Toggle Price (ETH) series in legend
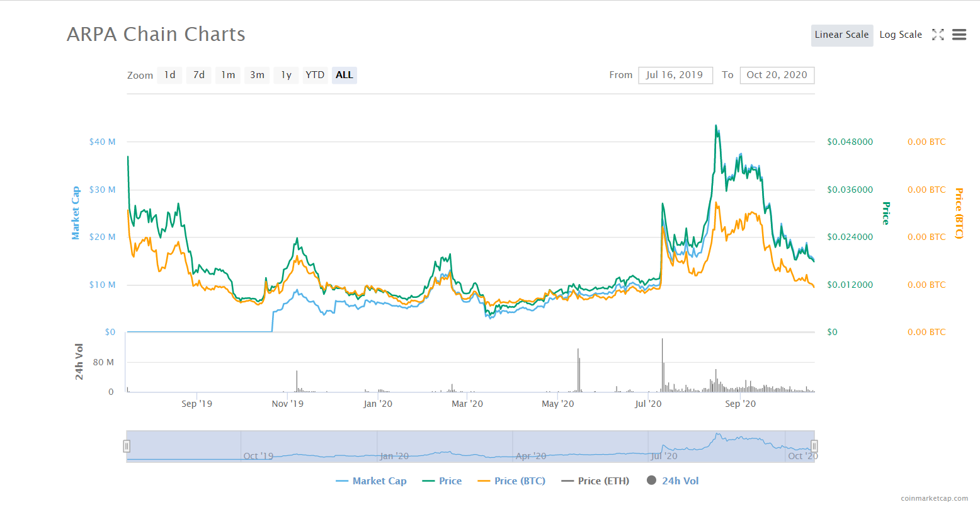980x507 pixels. point(595,481)
